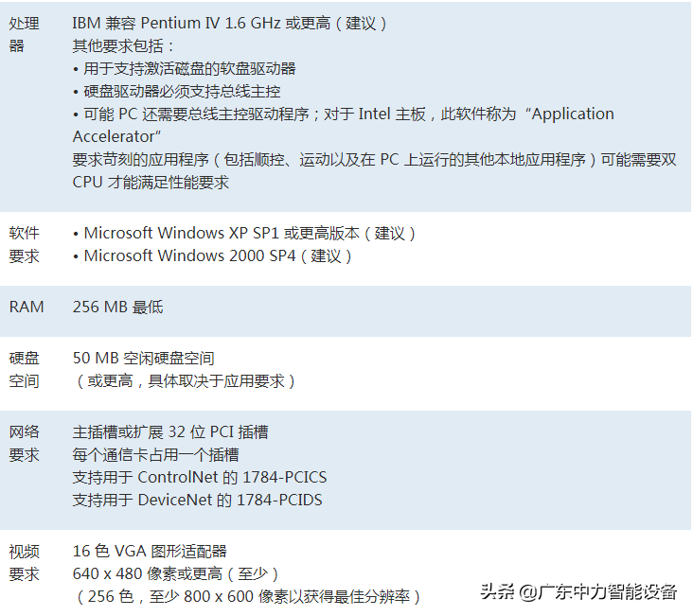693x616 pixels.
Task: Click the 软件要求 row label
Action: (24, 244)
